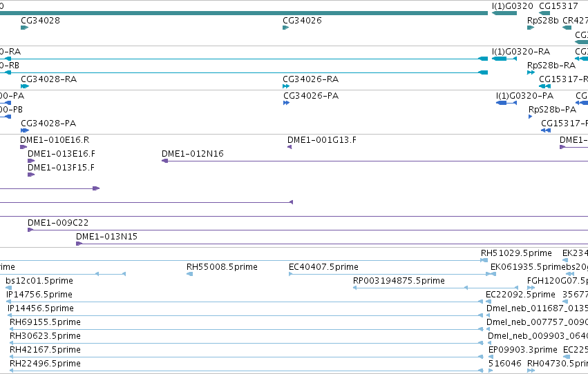Click the CG34026 gene label

302,20
